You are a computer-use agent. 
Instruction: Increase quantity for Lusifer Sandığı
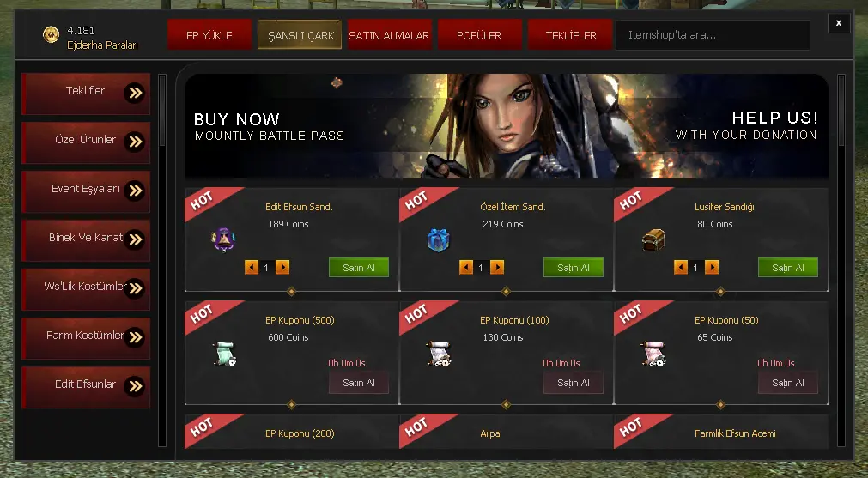coord(712,268)
